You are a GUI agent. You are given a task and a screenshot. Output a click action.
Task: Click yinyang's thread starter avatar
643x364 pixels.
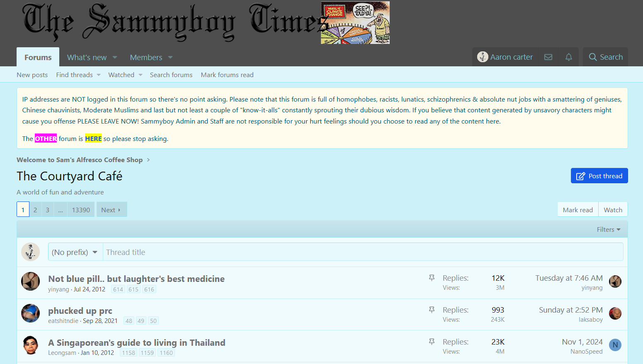30,281
